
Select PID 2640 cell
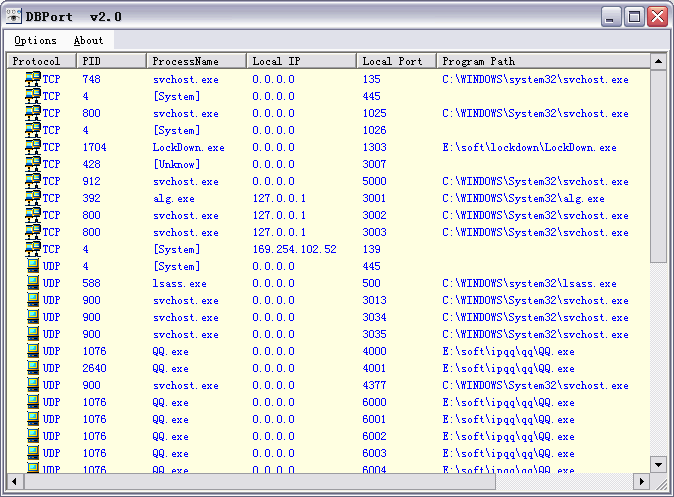[x=95, y=368]
